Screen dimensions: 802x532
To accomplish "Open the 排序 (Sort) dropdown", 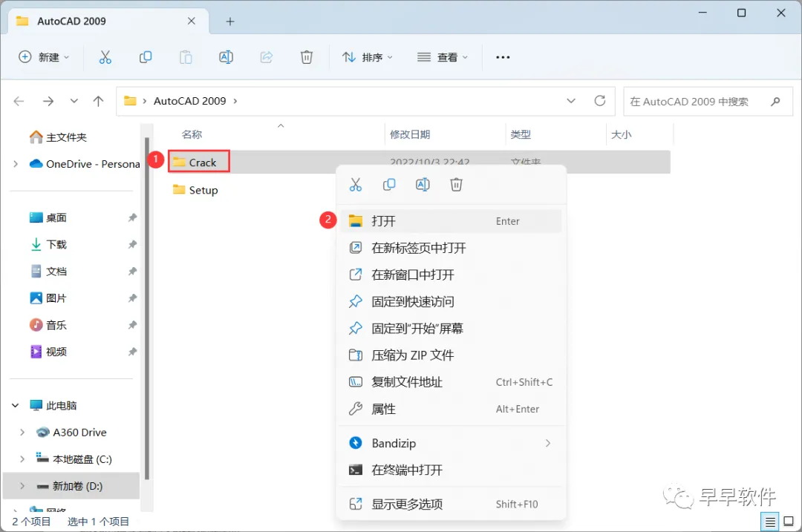I will [x=368, y=57].
